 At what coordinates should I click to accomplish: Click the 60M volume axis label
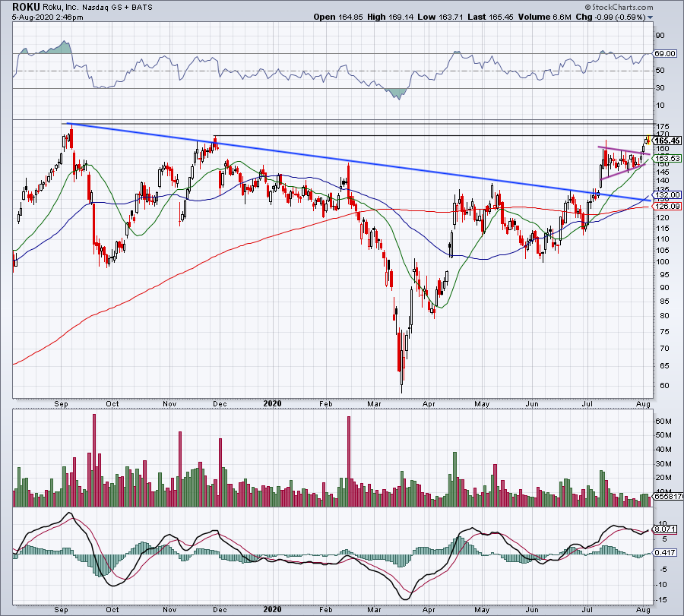click(663, 421)
